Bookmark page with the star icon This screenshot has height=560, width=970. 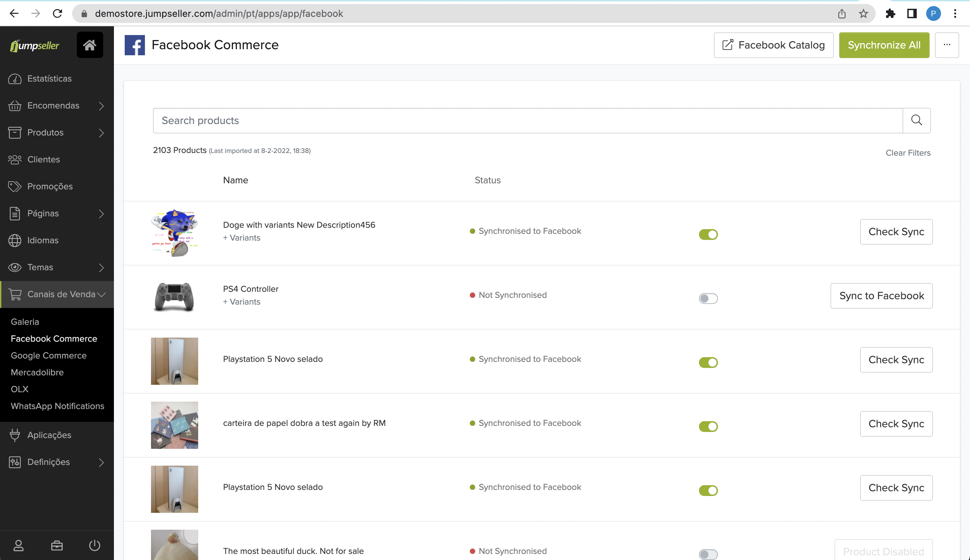(863, 13)
